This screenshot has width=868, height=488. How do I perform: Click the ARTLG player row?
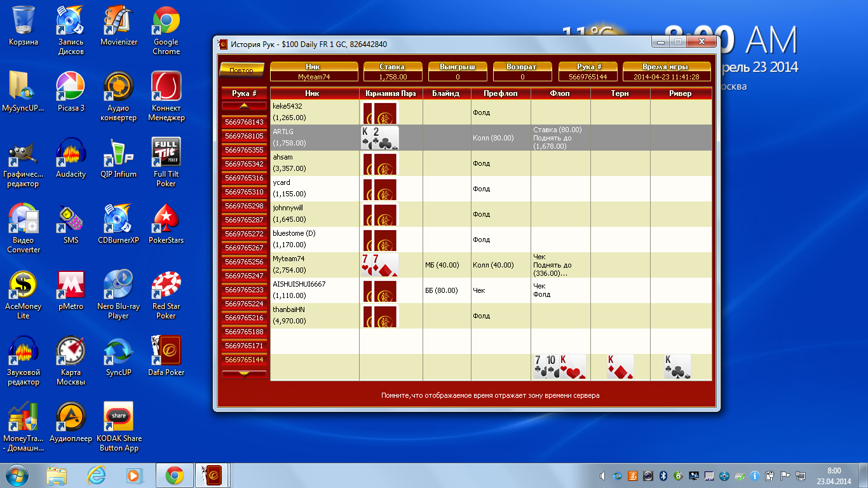pyautogui.click(x=315, y=137)
